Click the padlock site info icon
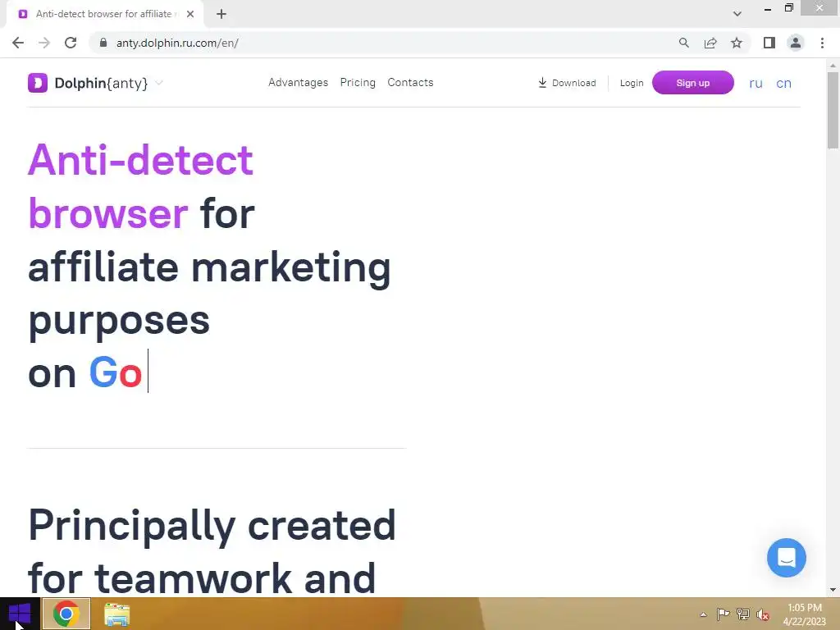Screen dimensions: 840x630 103,43
